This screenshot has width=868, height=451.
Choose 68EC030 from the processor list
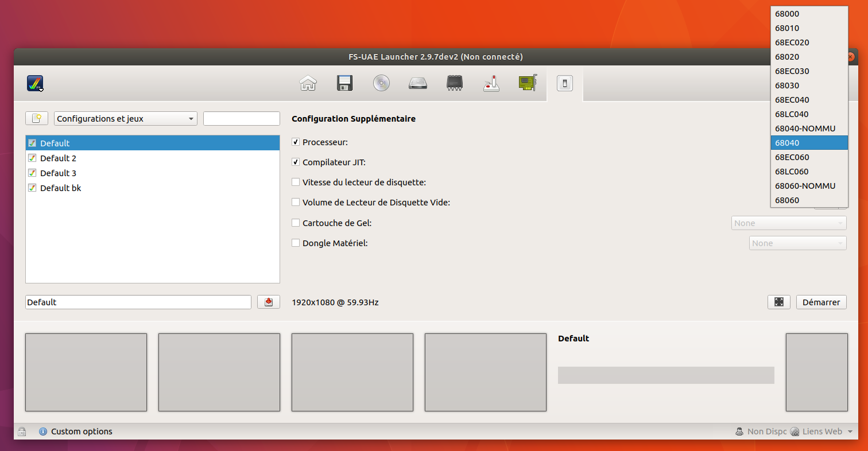coord(809,71)
